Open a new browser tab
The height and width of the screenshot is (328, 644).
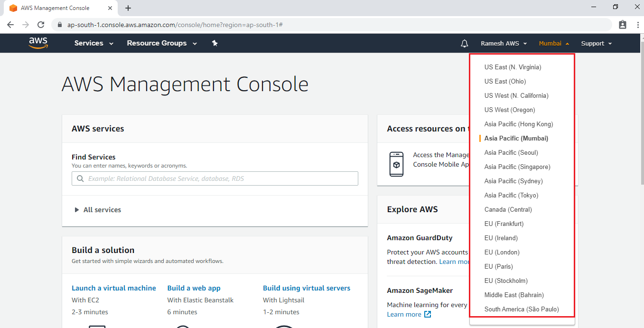click(x=128, y=8)
